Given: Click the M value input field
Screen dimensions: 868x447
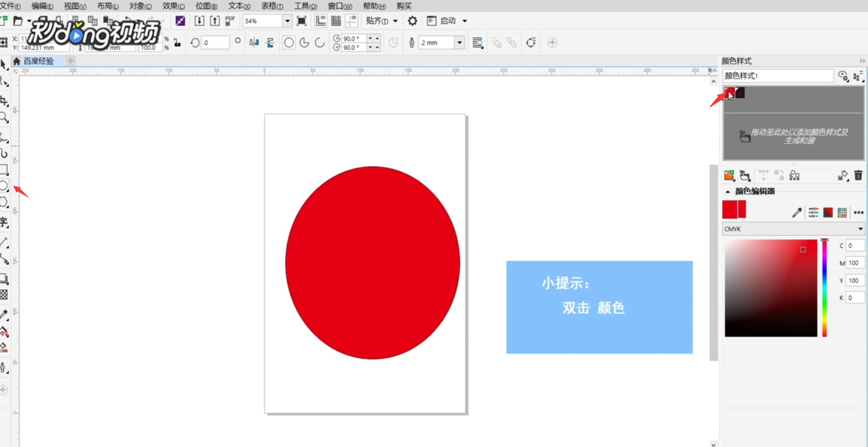Looking at the screenshot, I should coord(855,262).
